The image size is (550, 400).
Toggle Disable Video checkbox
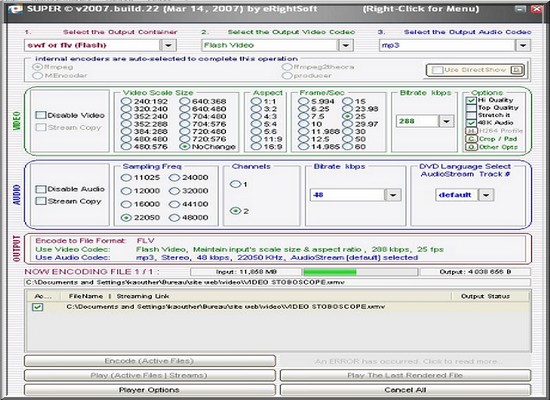(41, 115)
